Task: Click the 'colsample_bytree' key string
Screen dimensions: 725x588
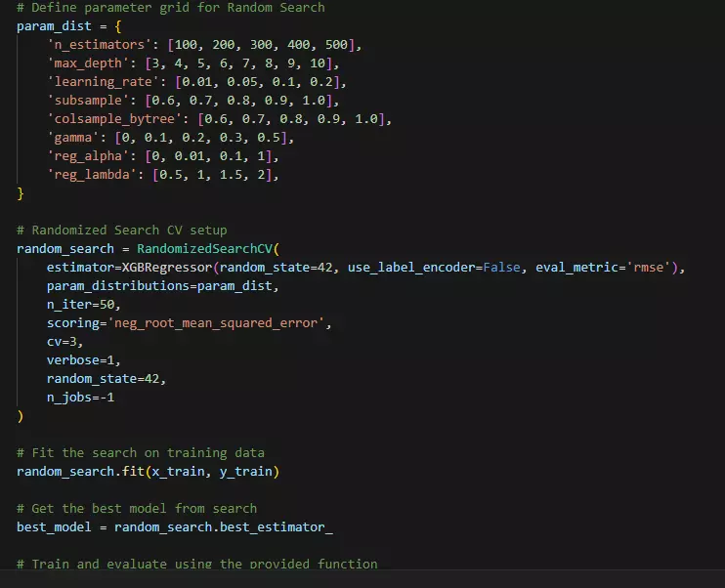Action: pyautogui.click(x=114, y=119)
